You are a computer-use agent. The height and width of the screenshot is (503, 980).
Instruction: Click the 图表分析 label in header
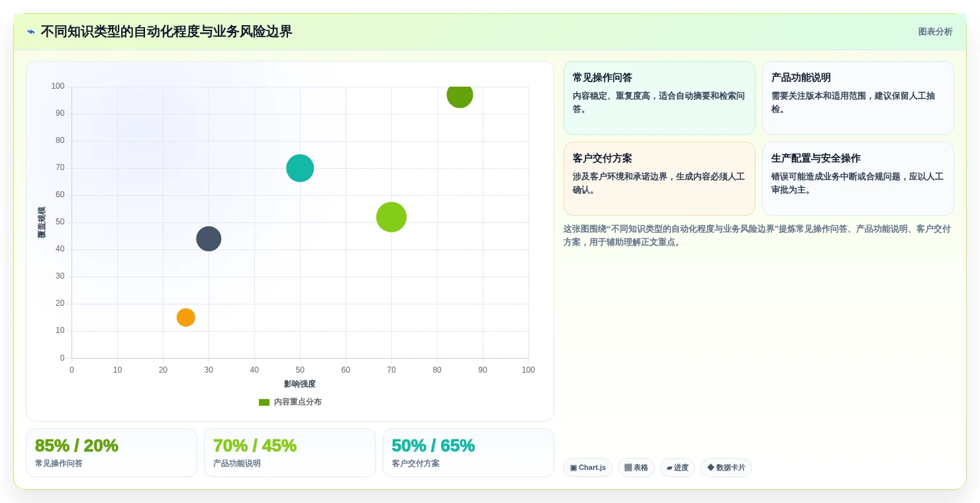click(935, 32)
